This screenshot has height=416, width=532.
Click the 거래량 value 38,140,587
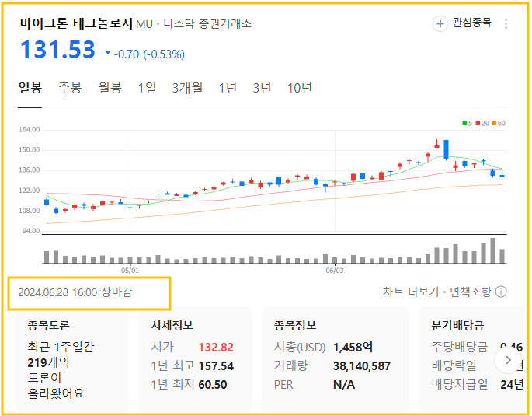tap(362, 365)
